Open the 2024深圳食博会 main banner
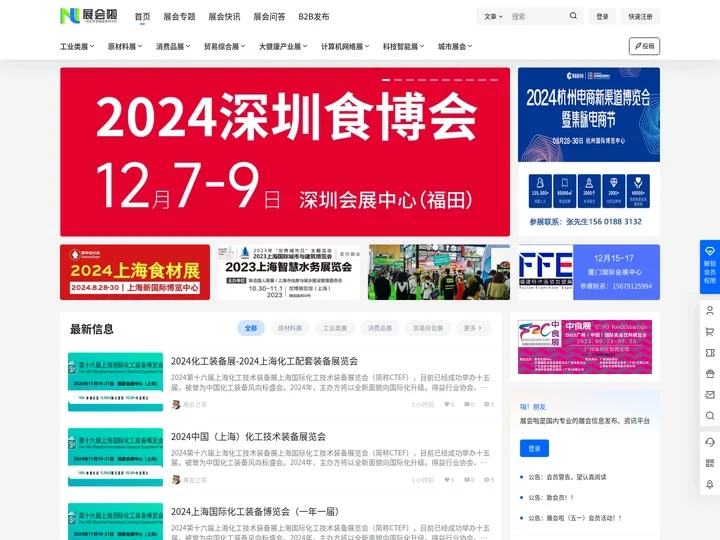Screen dimensions: 720x540 point(285,152)
